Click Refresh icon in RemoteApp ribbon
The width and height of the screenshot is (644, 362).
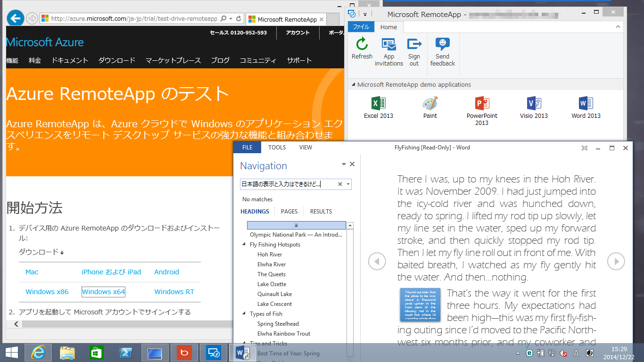tap(362, 44)
